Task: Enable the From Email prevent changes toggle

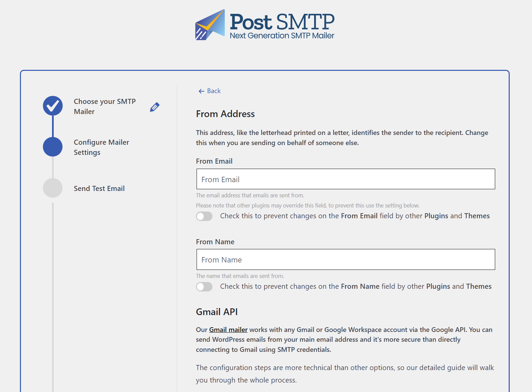Action: [x=204, y=216]
